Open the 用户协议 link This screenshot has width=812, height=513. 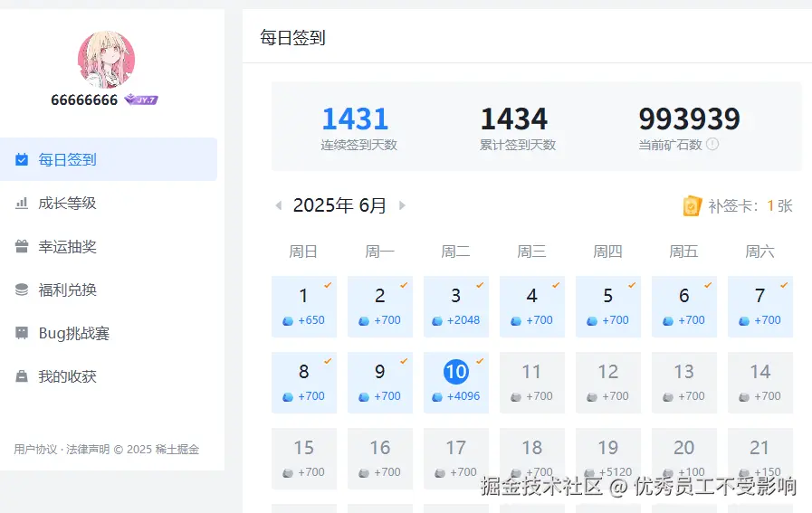pos(35,450)
